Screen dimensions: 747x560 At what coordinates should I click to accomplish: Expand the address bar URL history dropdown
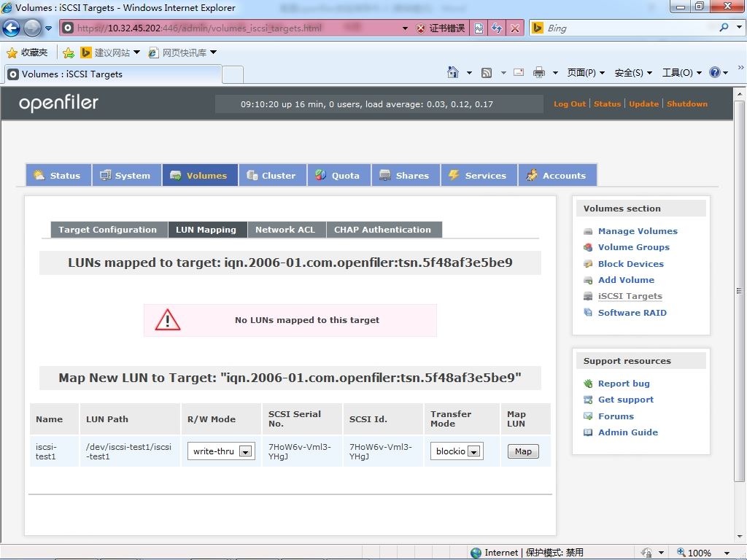point(405,28)
